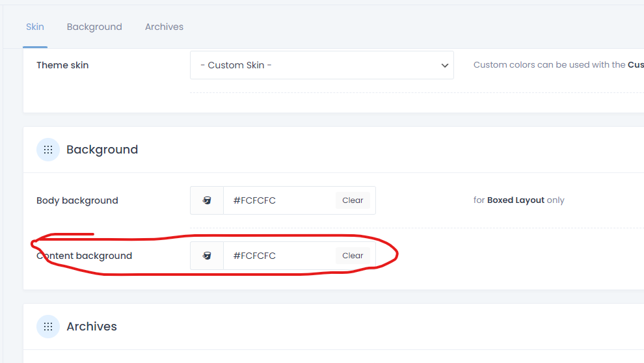Click the Content background label
The height and width of the screenshot is (363, 644).
click(85, 256)
